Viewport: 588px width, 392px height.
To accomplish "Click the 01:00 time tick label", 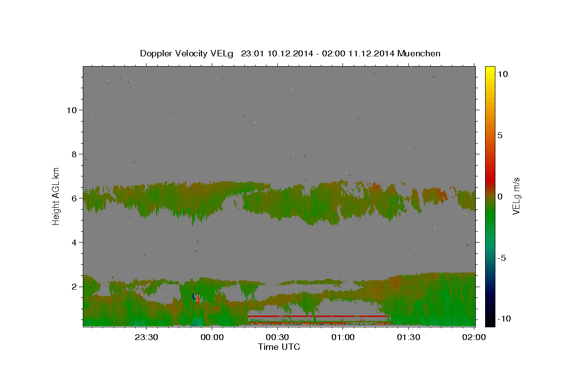I will click(343, 337).
